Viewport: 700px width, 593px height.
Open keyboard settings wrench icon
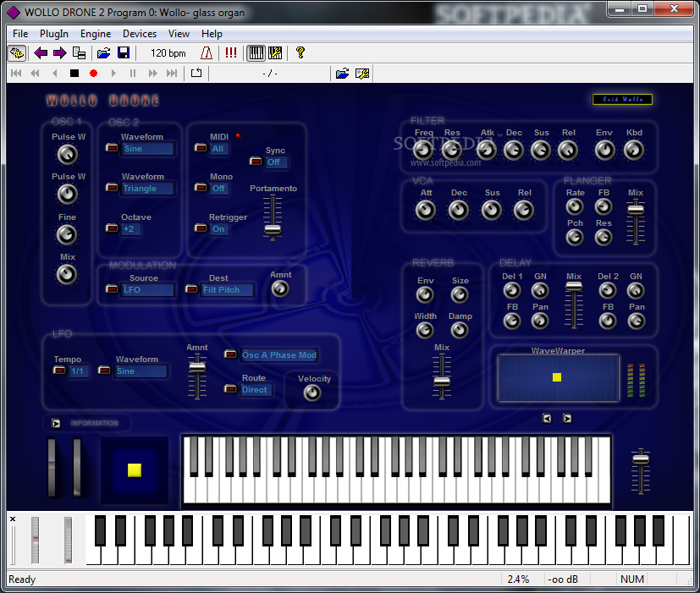tap(275, 53)
